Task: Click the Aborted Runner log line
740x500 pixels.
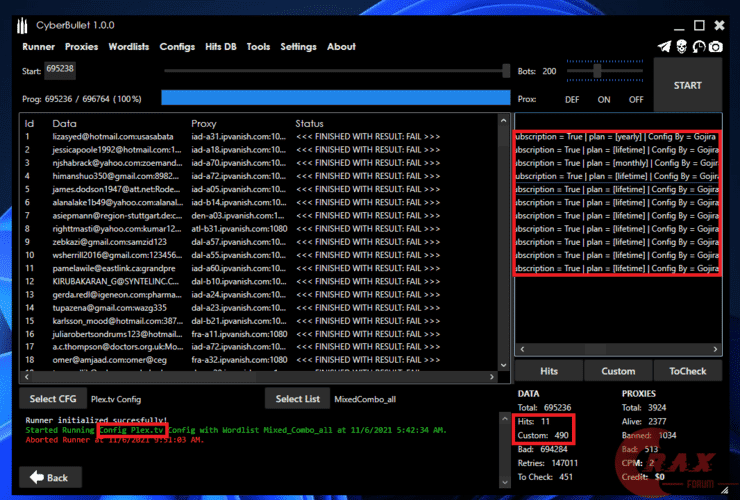Action: pos(115,440)
